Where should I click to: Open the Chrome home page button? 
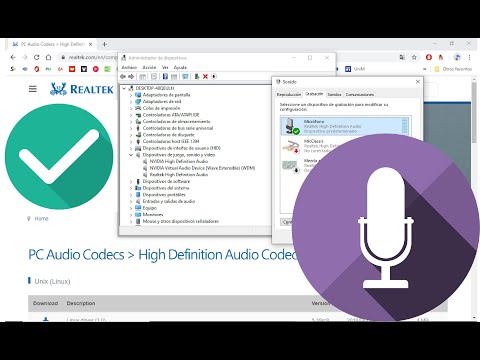48,57
